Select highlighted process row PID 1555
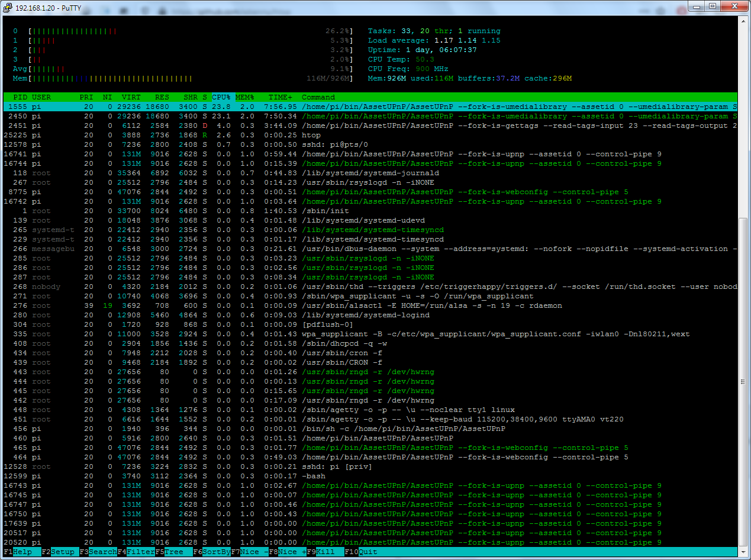 click(x=370, y=107)
